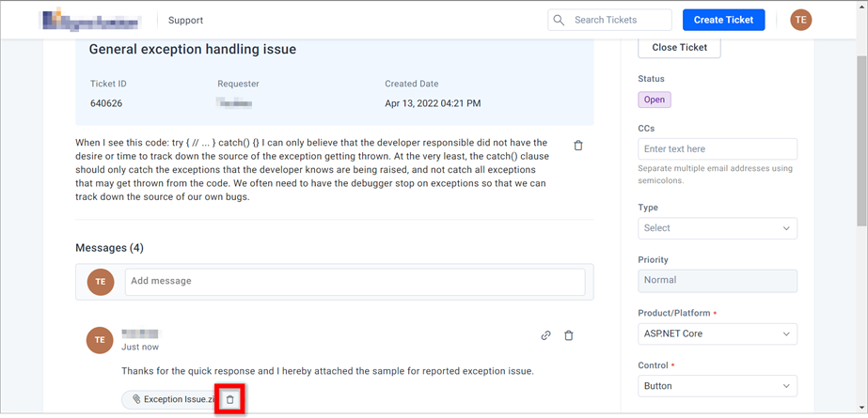
Task: Click the magnifier icon in Search Tickets
Action: pyautogui.click(x=560, y=20)
